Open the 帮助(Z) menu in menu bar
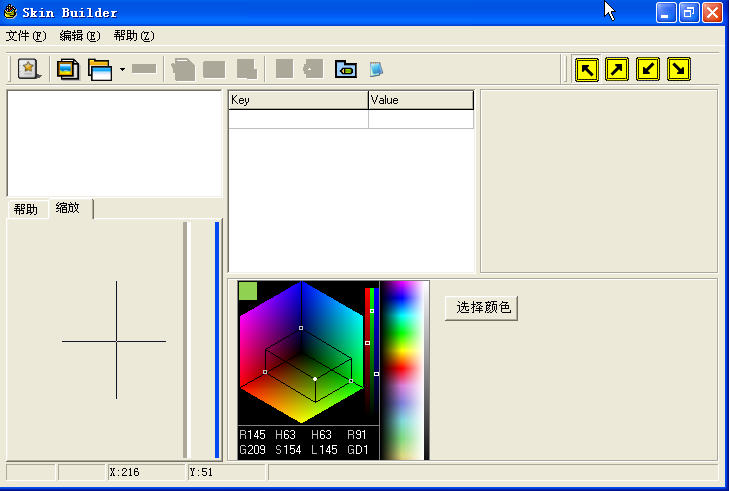 pos(134,36)
